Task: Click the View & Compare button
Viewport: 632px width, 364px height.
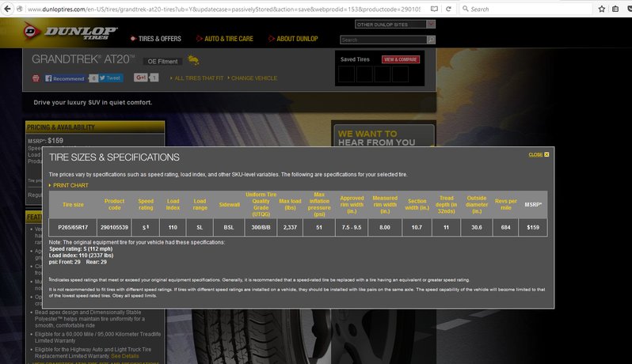Action: [x=401, y=59]
